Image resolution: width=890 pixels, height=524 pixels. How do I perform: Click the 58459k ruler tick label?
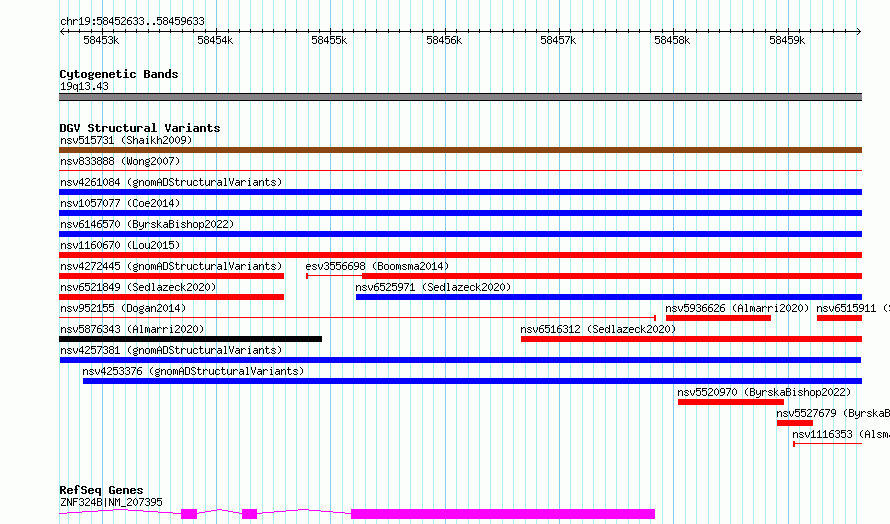[787, 40]
